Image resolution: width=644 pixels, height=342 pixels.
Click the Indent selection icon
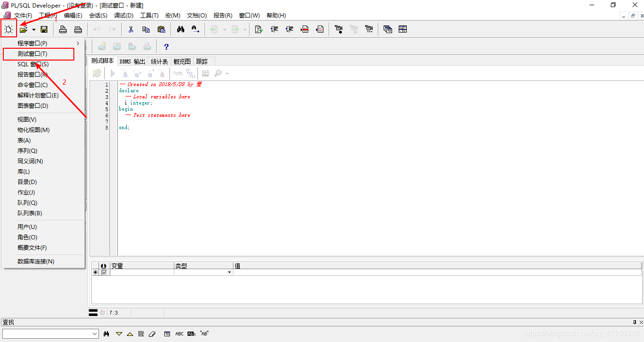coord(274,29)
